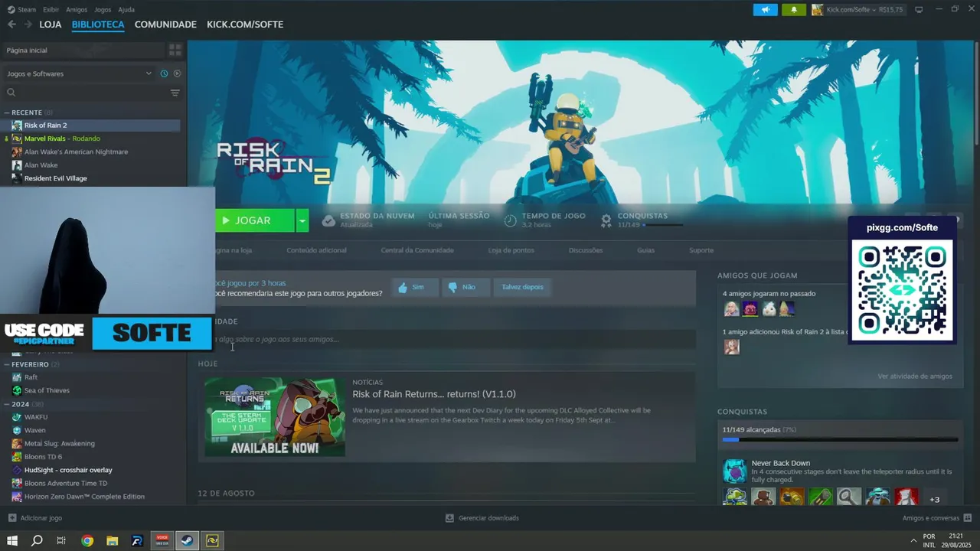The height and width of the screenshot is (551, 980).
Task: Click the library search magnifier icon
Action: coord(11,93)
